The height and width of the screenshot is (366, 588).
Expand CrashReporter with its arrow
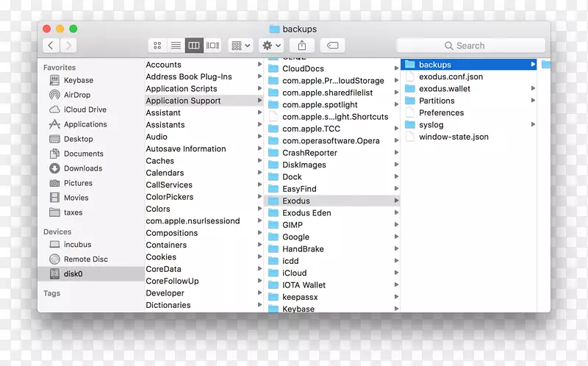tap(396, 153)
